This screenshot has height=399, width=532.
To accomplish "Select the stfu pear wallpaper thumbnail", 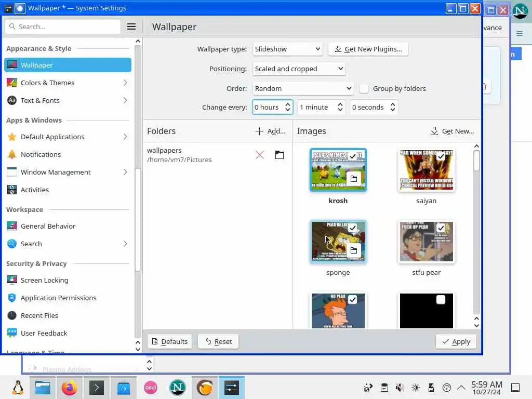I will [426, 242].
